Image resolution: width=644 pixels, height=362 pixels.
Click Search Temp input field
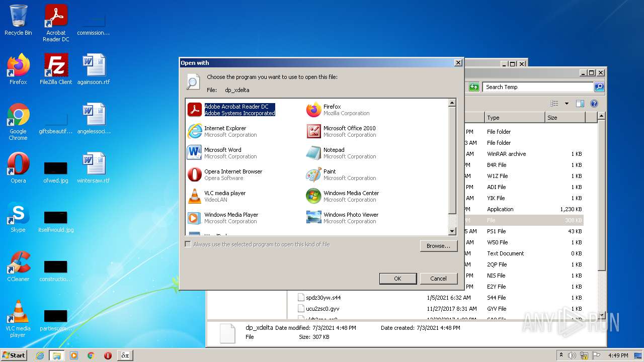[538, 87]
